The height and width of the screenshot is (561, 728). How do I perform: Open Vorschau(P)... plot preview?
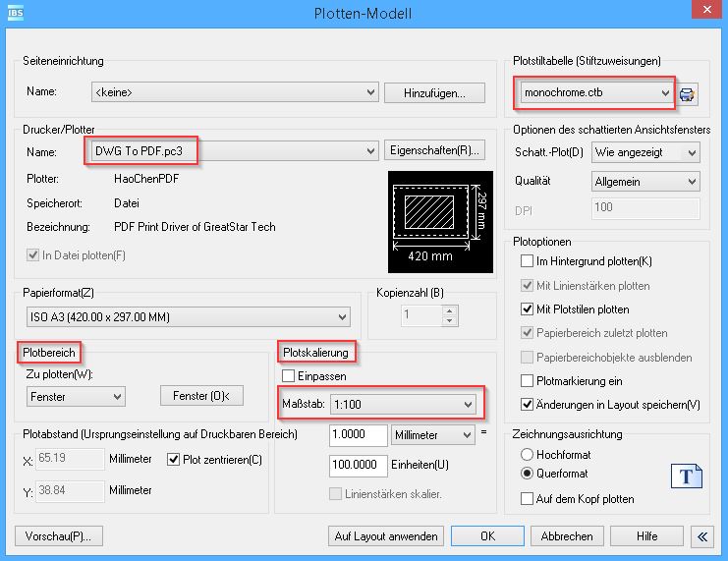coord(59,536)
